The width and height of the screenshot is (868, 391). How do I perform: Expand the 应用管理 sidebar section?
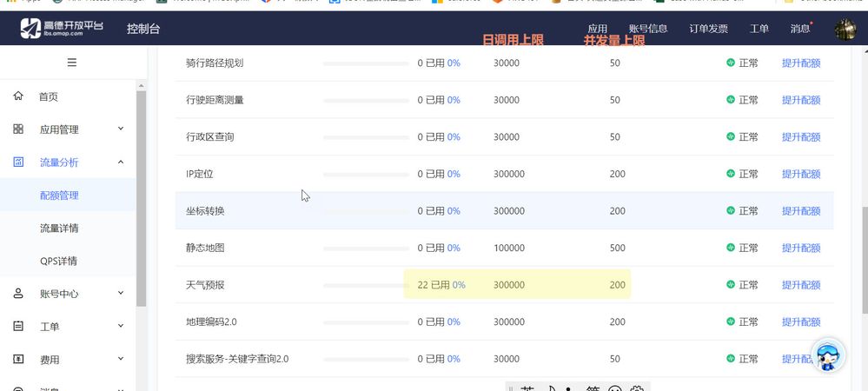121,129
